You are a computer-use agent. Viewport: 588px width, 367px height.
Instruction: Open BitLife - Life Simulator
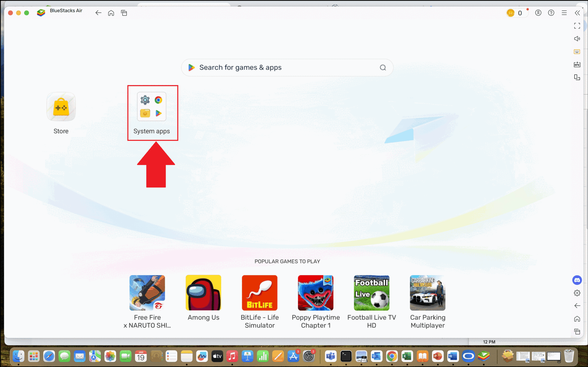click(259, 293)
